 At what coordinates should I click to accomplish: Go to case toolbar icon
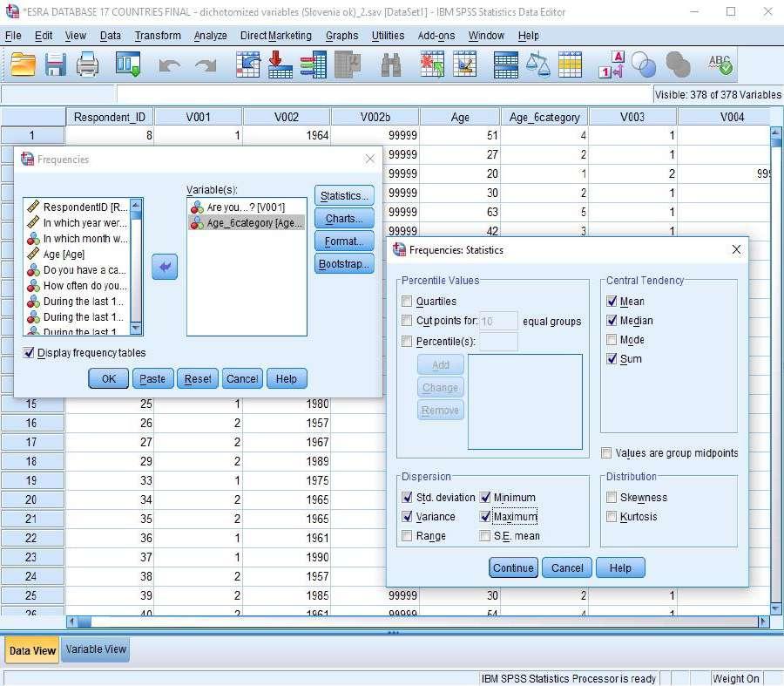tap(248, 65)
